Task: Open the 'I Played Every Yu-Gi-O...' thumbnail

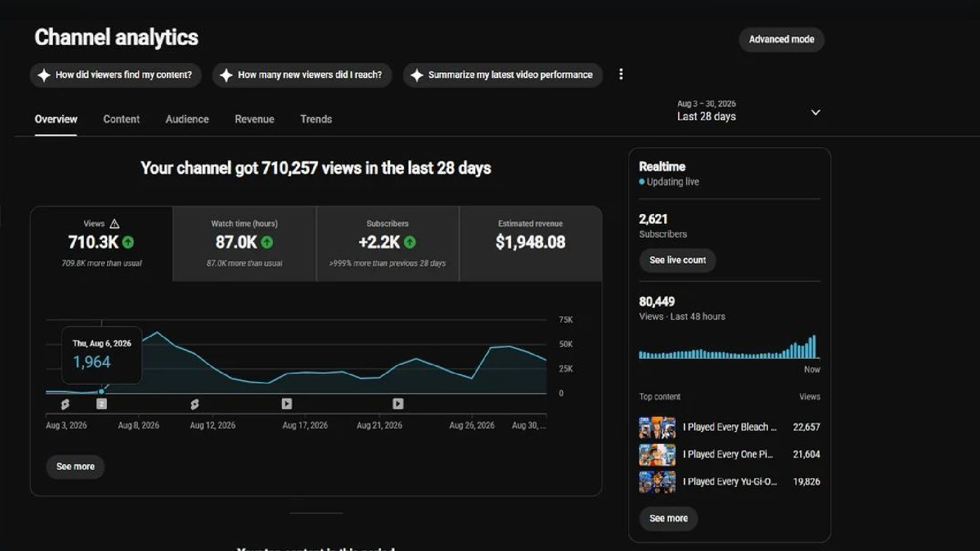Action: coord(657,482)
